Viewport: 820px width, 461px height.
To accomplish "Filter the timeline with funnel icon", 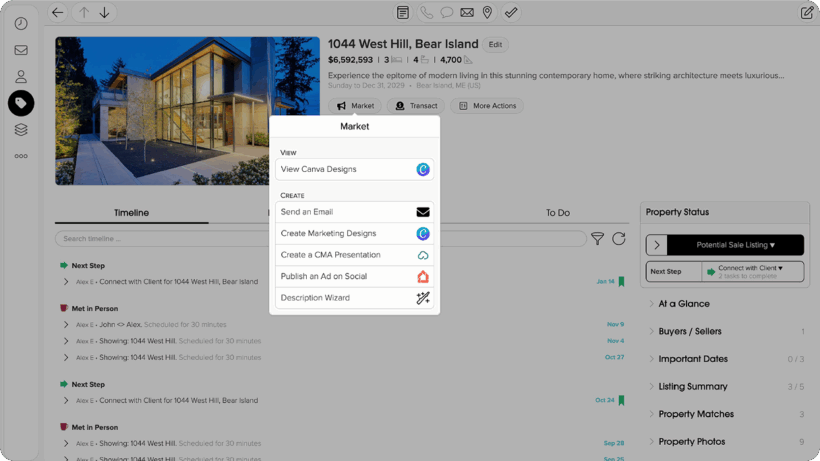I will (x=597, y=239).
